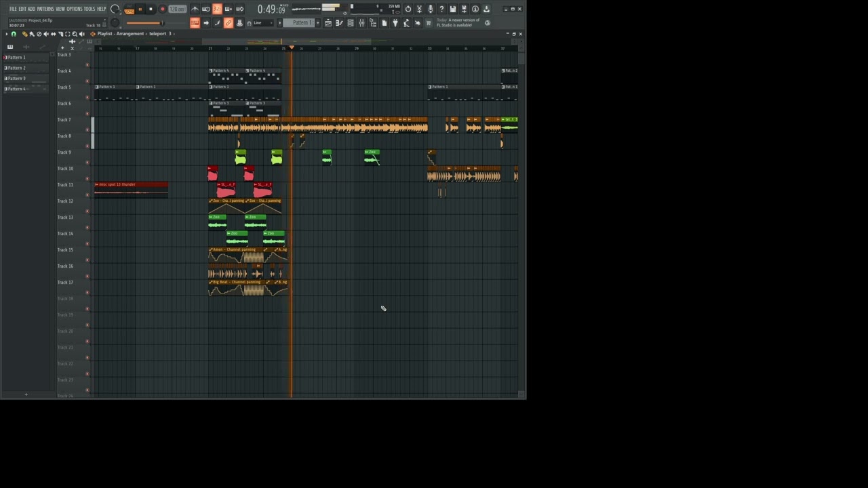Screen dimensions: 868x488
Task: Open the ADD menu
Action: 31,9
